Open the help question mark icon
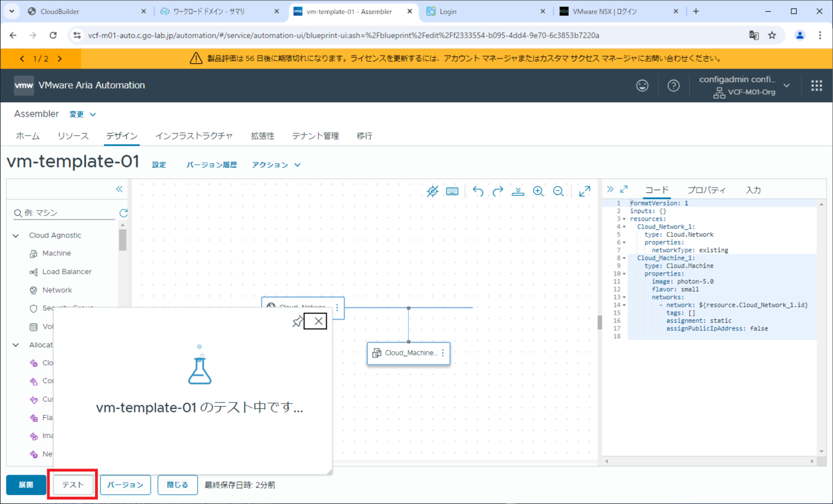The image size is (833, 504). tap(673, 85)
